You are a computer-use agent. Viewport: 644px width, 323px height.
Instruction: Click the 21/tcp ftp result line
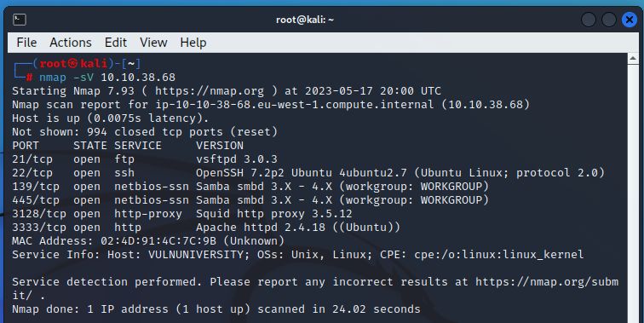(145, 159)
